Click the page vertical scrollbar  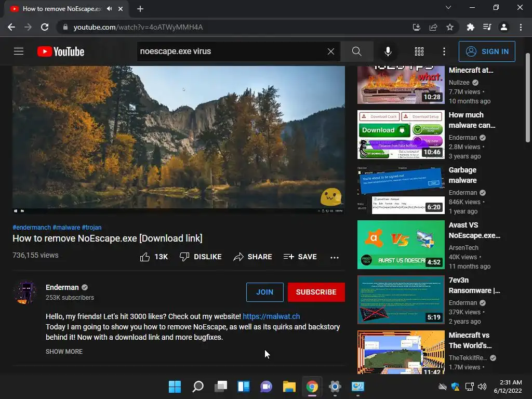[x=528, y=98]
